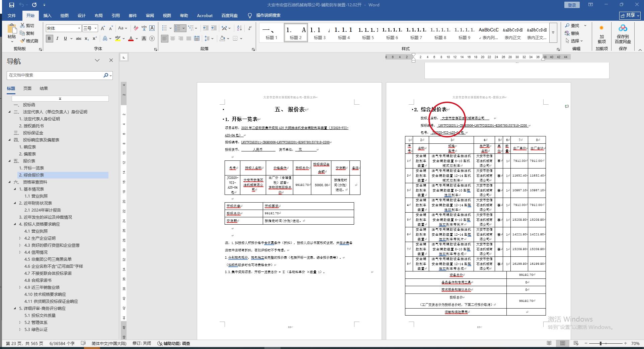Switch to 页面 navigation tab
This screenshot has width=644, height=349.
(x=27, y=89)
